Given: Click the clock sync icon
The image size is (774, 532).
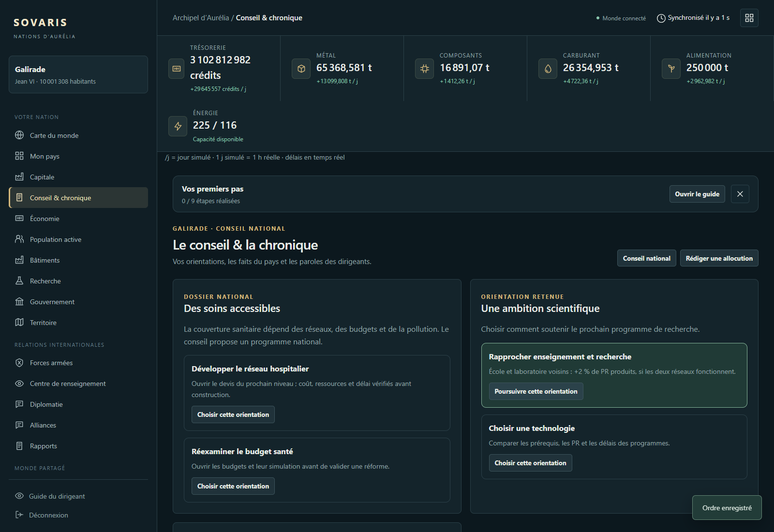Looking at the screenshot, I should tap(661, 18).
